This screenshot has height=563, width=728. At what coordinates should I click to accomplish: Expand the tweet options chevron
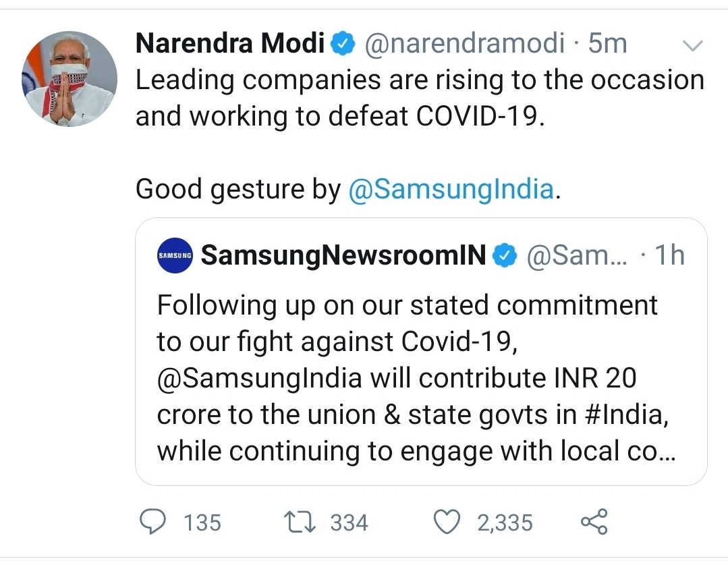693,45
